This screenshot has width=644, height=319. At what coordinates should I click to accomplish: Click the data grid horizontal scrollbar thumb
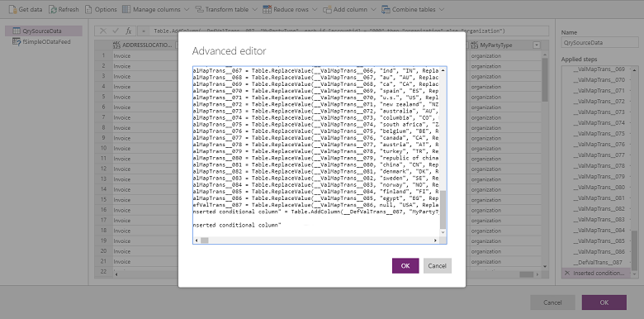pyautogui.click(x=526, y=274)
